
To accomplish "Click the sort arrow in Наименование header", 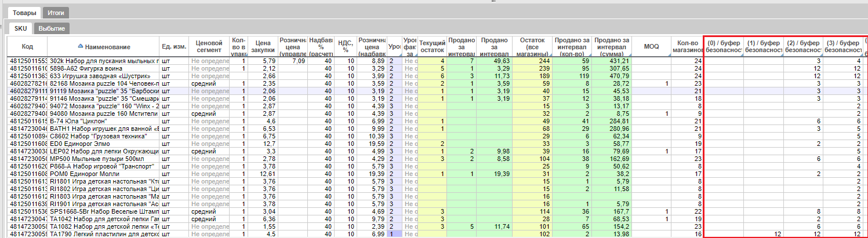I will pos(80,46).
